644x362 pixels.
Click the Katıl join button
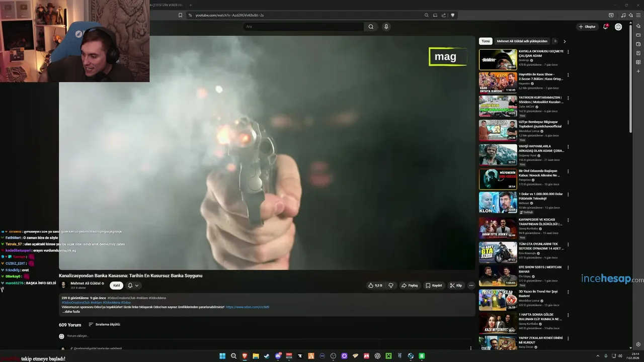click(x=117, y=285)
